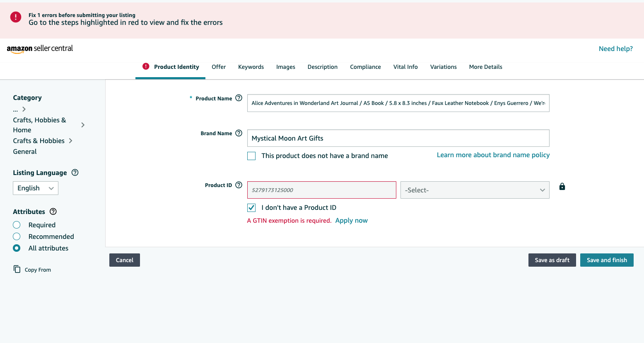This screenshot has width=644, height=343.
Task: Click the Cancel button
Action: (x=125, y=260)
